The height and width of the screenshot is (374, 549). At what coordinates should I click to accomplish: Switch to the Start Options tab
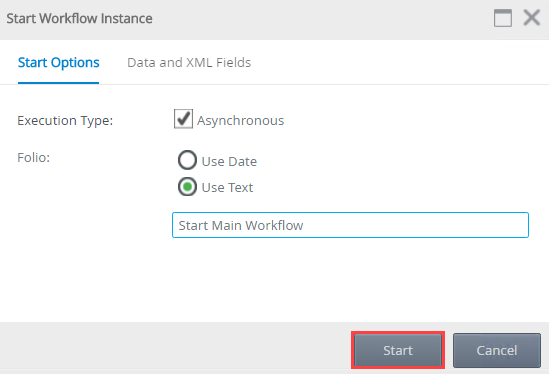pyautogui.click(x=58, y=63)
